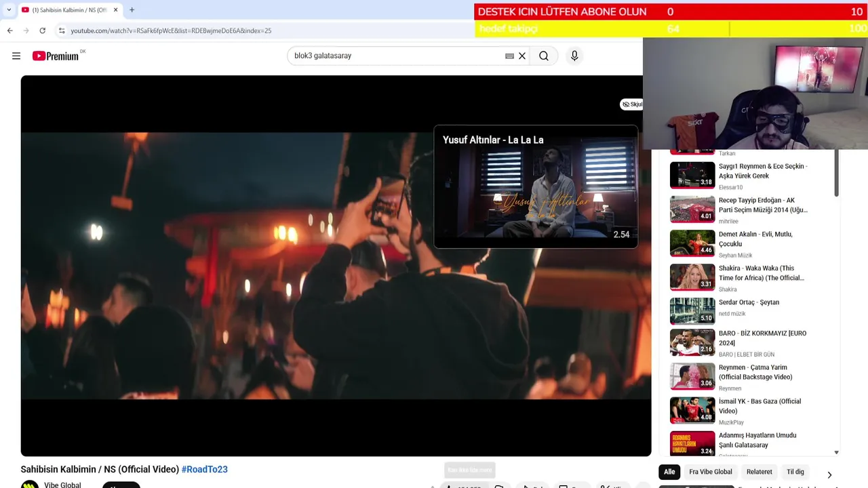Play Reynmen - Çatma Yarim thumbnail
This screenshot has width=868, height=488.
(x=692, y=376)
